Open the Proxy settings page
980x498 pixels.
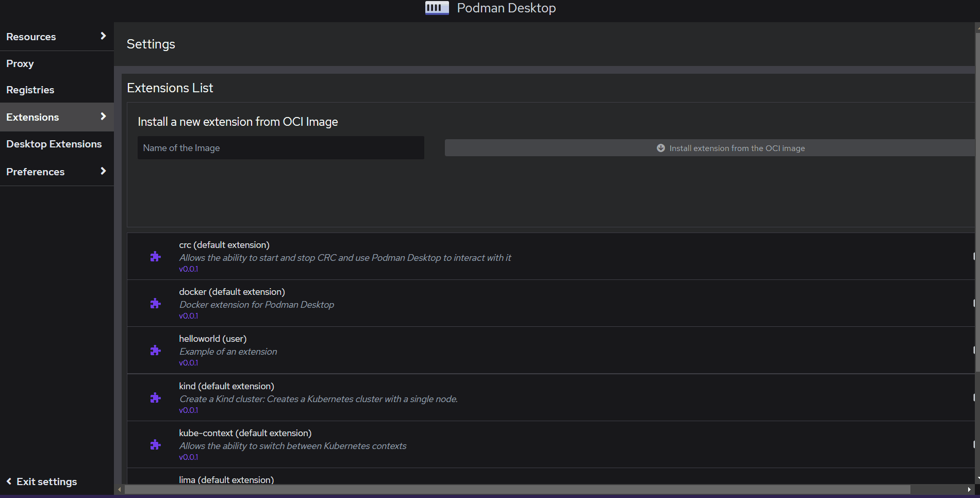click(x=20, y=63)
